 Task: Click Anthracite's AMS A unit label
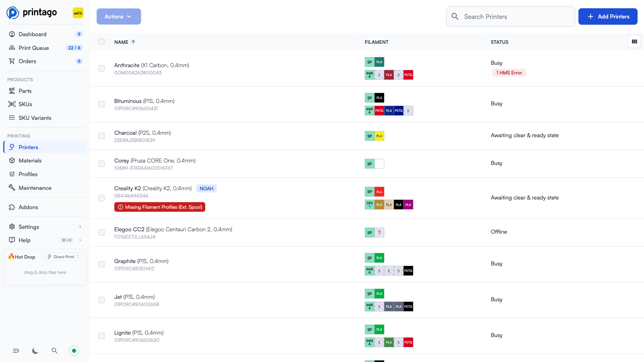click(369, 75)
